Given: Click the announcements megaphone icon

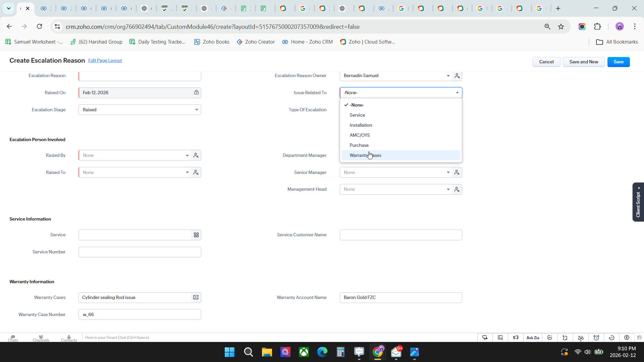Looking at the screenshot, I should [516, 338].
